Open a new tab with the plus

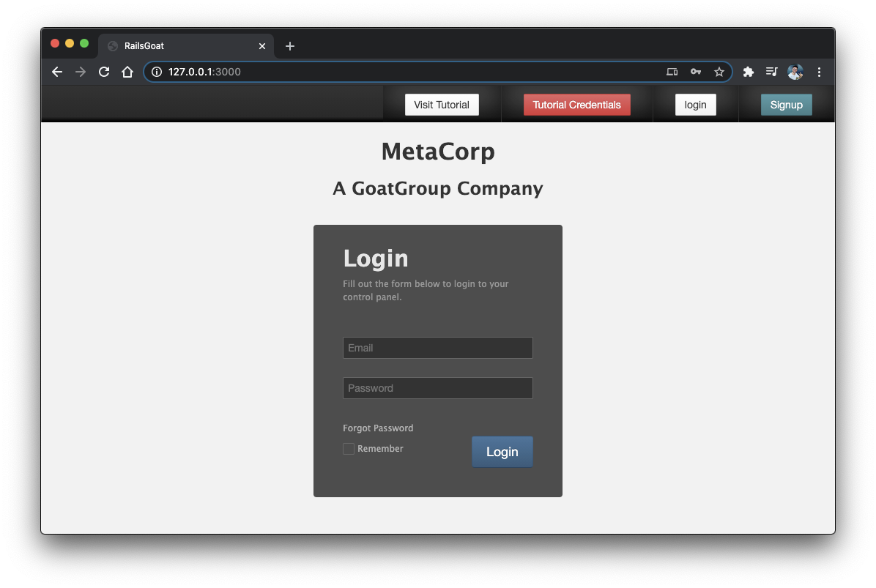coord(289,45)
